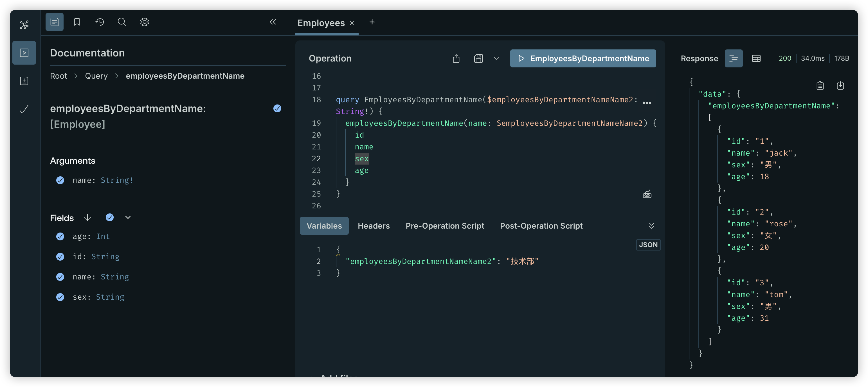The height and width of the screenshot is (387, 868).
Task: Collapse the Documentation panel with the double chevron
Action: pyautogui.click(x=273, y=22)
